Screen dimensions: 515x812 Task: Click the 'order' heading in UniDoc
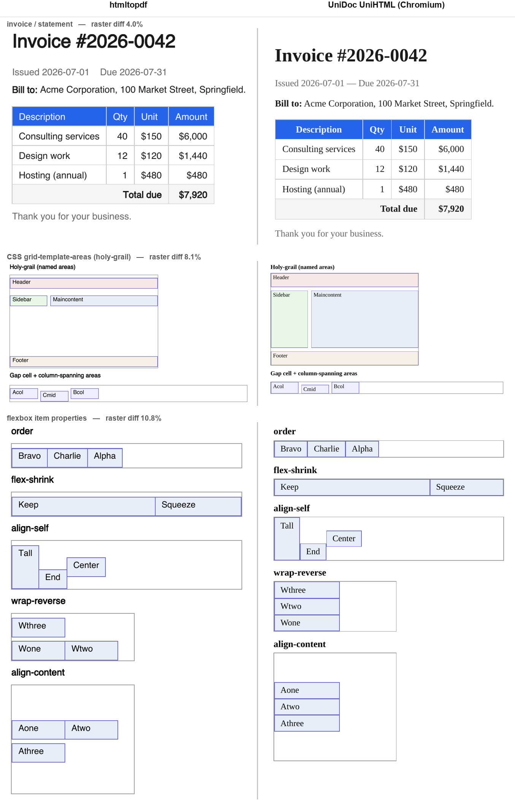284,431
